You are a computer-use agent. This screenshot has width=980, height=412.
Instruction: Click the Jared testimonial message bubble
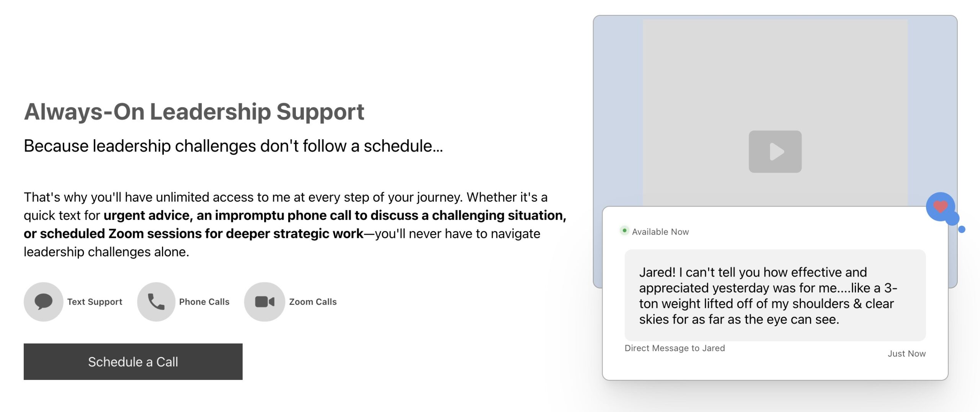pyautogui.click(x=775, y=295)
